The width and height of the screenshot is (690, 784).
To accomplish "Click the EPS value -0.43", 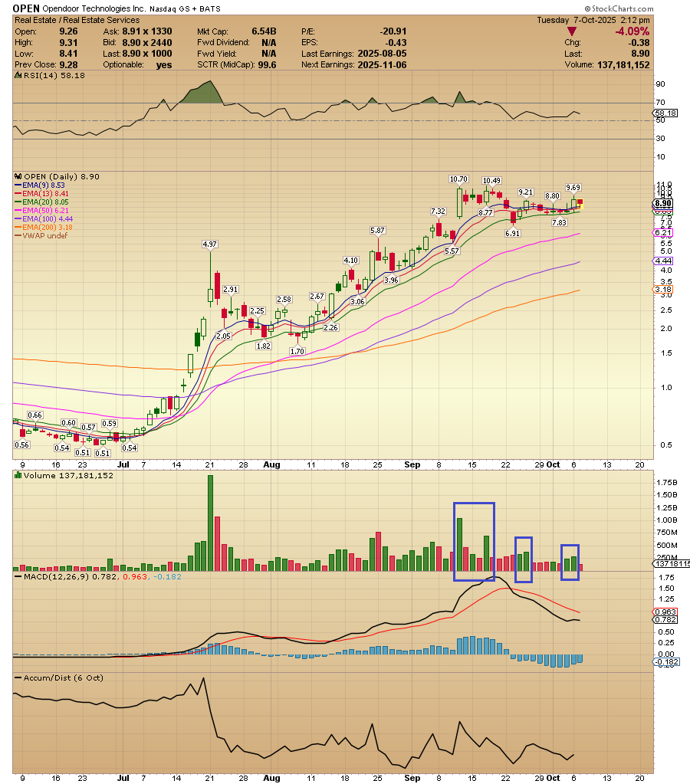I will [x=396, y=43].
